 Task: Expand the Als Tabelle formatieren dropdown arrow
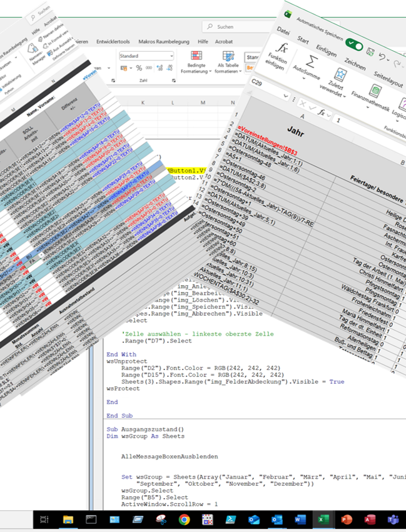click(x=240, y=71)
